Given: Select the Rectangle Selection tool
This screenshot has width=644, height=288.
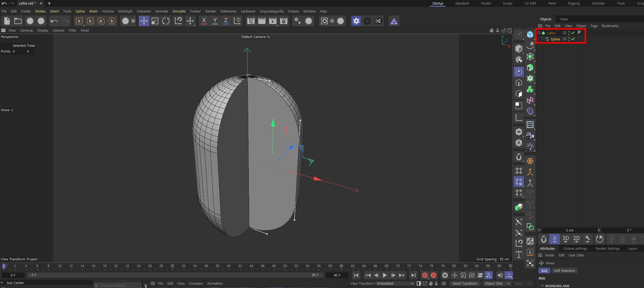Looking at the screenshot, I should tap(79, 21).
